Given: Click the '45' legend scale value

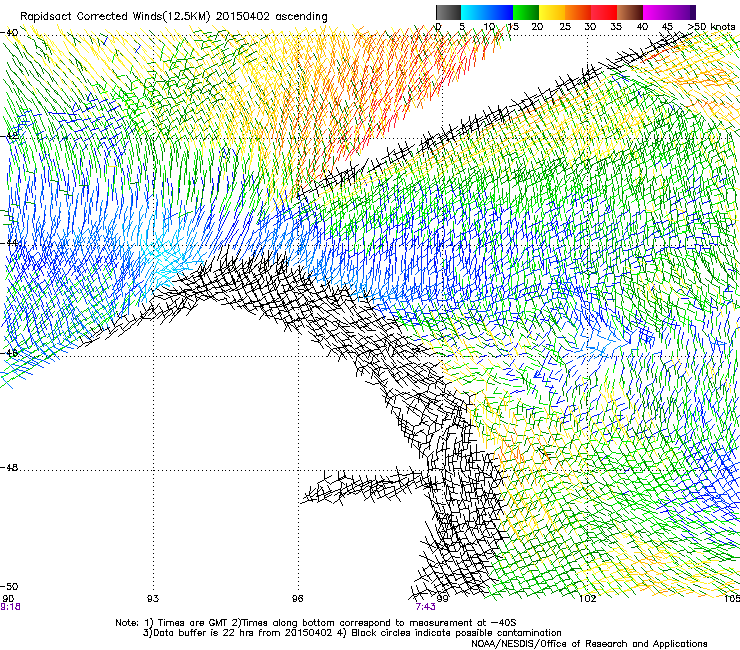Looking at the screenshot, I should pyautogui.click(x=667, y=26).
